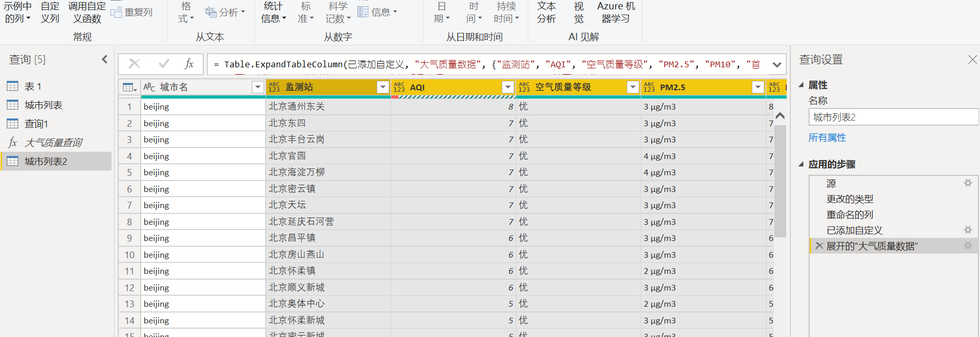The width and height of the screenshot is (980, 337).
Task: Open settings gear for 已添加自定义 step
Action: (x=968, y=230)
